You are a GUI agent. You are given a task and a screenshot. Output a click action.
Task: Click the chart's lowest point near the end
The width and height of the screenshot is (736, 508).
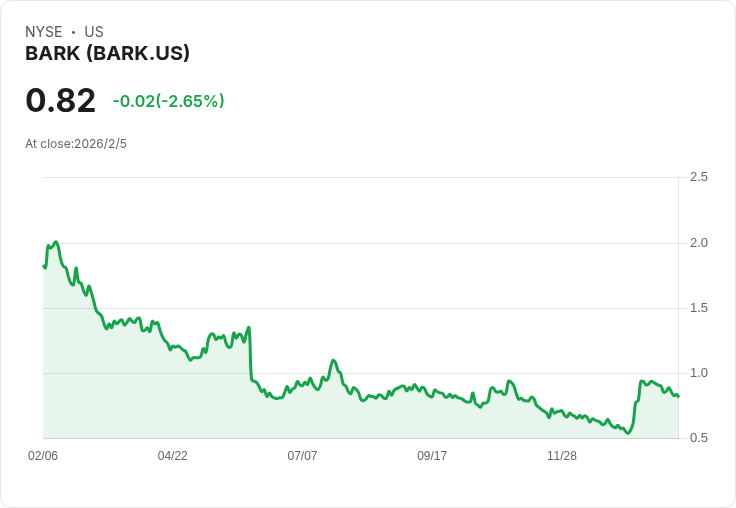point(627,433)
